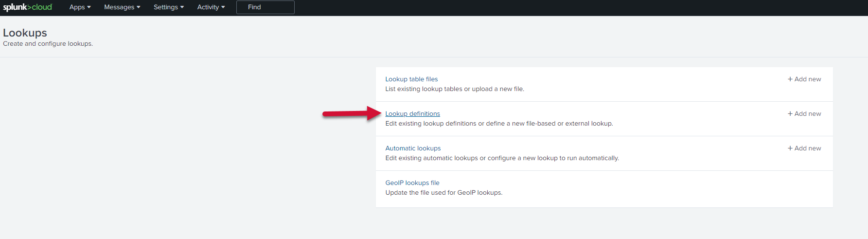Focus the Find search box
The image size is (868, 239).
point(265,7)
